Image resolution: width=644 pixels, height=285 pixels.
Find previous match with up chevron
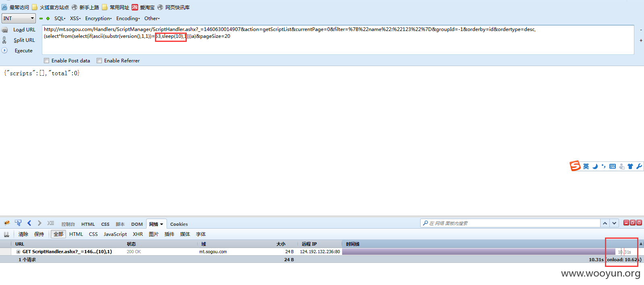605,223
